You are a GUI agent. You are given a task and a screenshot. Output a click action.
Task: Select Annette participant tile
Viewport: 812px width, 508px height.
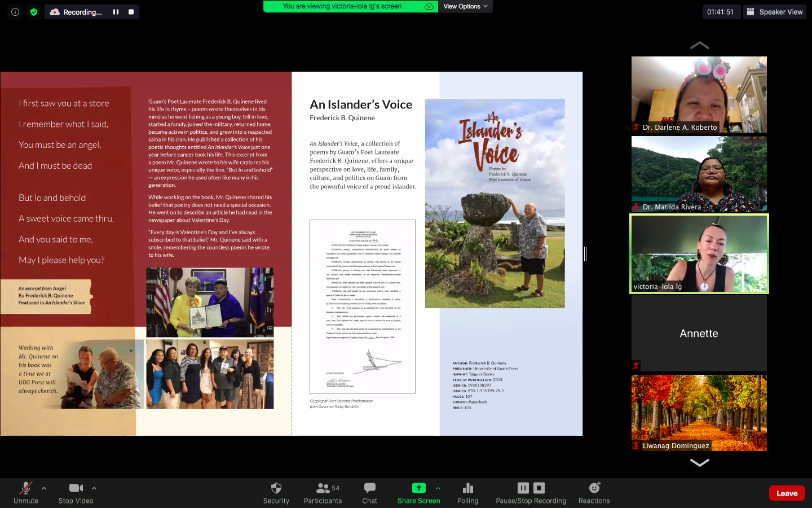coord(699,333)
